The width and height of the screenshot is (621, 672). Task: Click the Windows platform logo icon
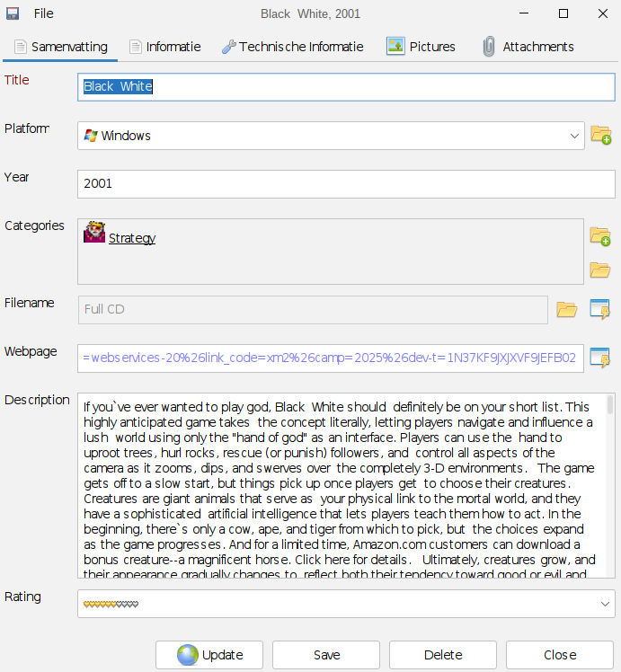tap(91, 136)
